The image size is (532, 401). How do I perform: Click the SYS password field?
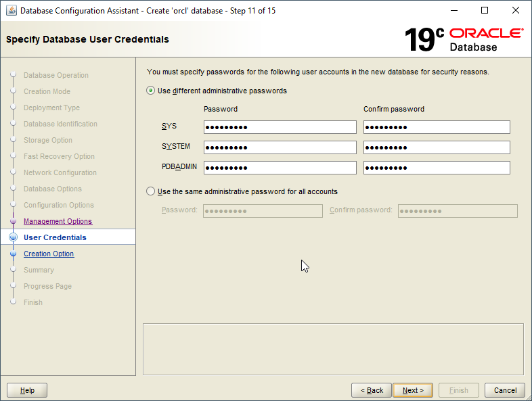(x=280, y=127)
